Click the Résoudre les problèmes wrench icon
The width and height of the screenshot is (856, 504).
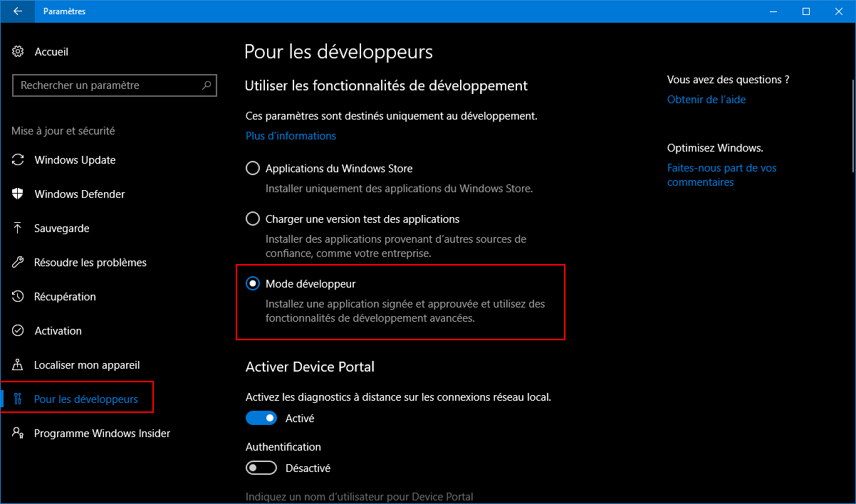(19, 263)
